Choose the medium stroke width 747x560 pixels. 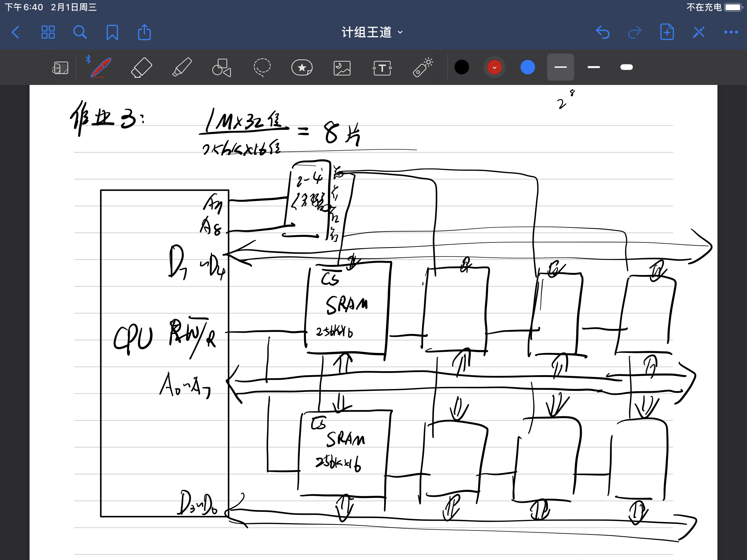click(593, 67)
